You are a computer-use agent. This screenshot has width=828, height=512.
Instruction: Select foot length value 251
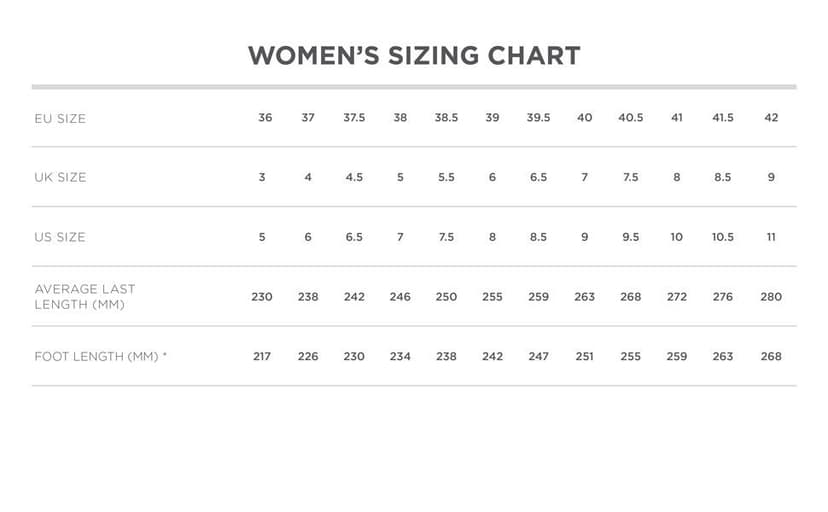[x=585, y=356]
